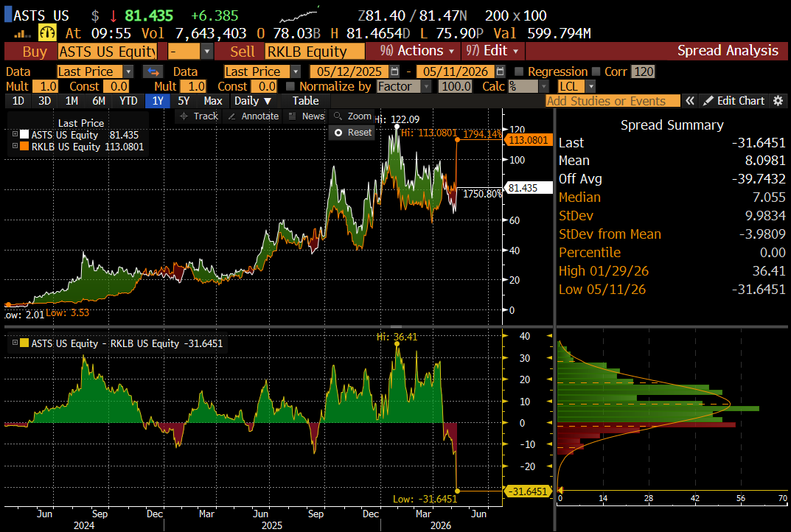Screen dimensions: 791x532
Task: Click the StDev from Mean value -3.9809
Action: [762, 234]
